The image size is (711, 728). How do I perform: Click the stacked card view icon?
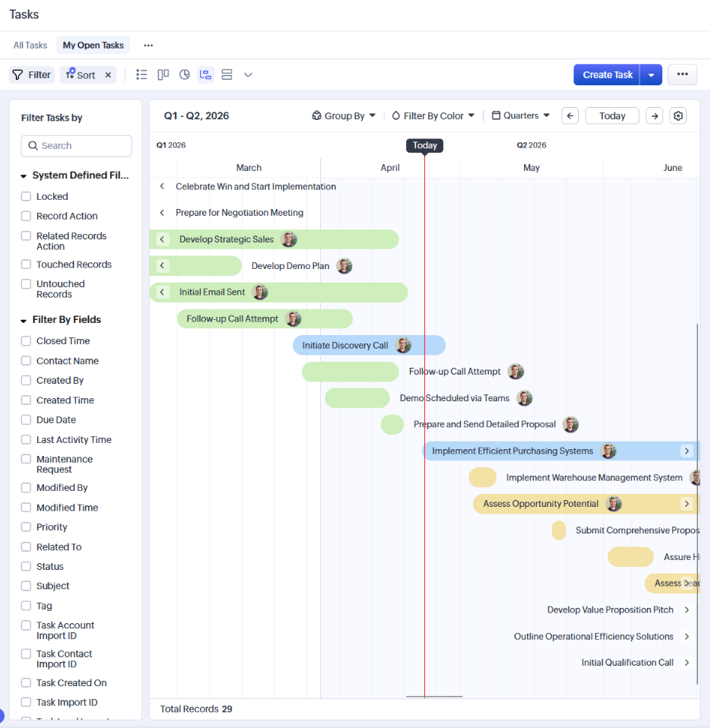pos(227,74)
